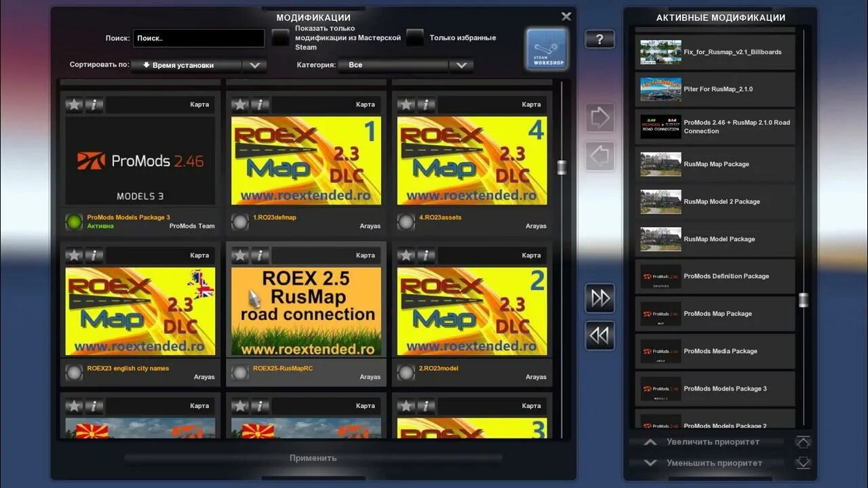The height and width of the screenshot is (488, 868).
Task: Grab the mod list scrollbar handle
Action: pyautogui.click(x=561, y=167)
